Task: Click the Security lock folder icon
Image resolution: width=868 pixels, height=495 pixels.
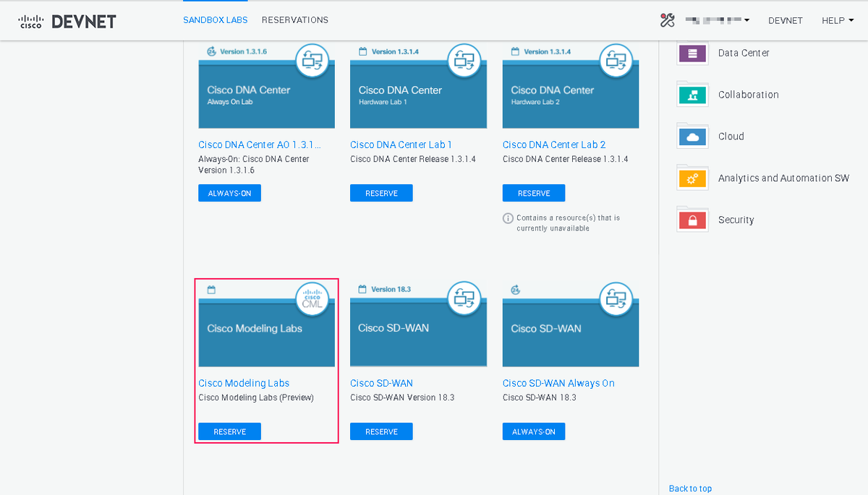Action: (x=692, y=220)
